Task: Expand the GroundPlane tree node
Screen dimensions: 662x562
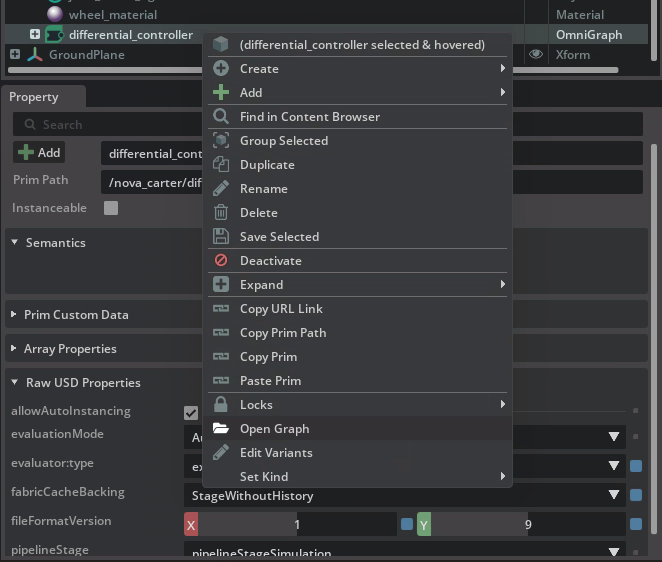Action: pyautogui.click(x=15, y=55)
